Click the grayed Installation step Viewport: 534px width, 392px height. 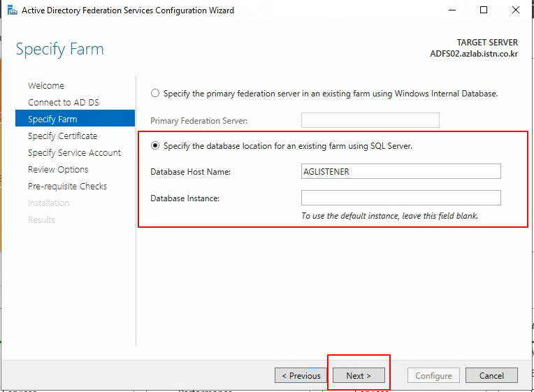point(48,203)
